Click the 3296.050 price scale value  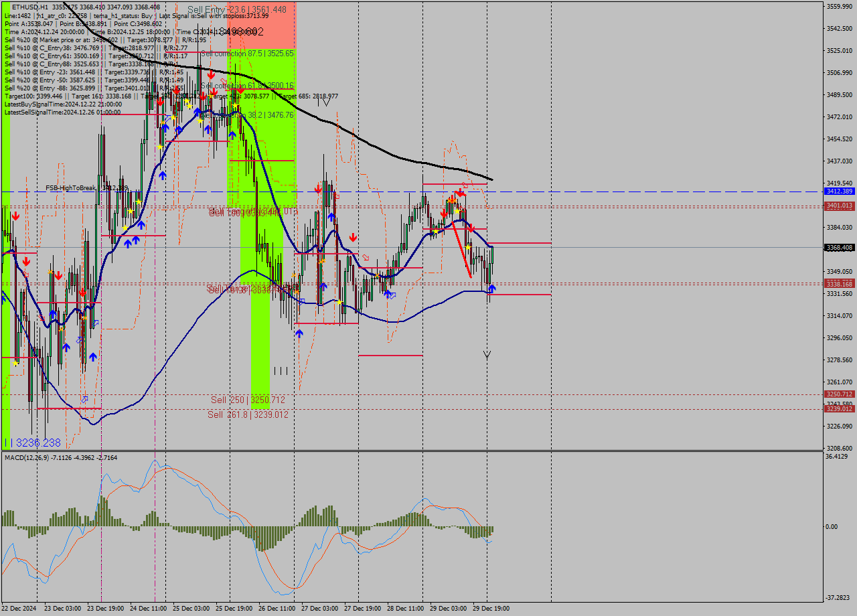pyautogui.click(x=840, y=338)
